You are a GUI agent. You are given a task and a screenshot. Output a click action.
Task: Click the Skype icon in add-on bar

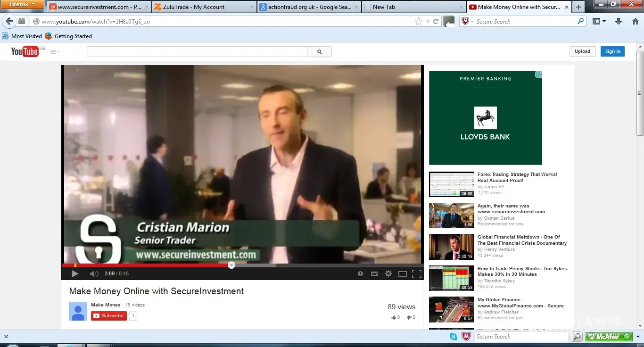click(x=454, y=337)
